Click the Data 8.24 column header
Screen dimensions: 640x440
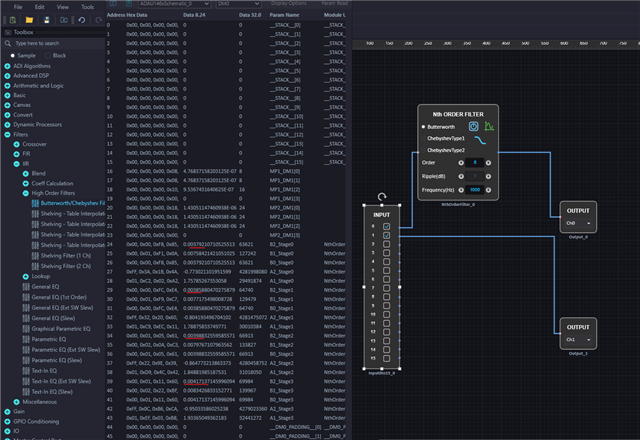pos(194,15)
